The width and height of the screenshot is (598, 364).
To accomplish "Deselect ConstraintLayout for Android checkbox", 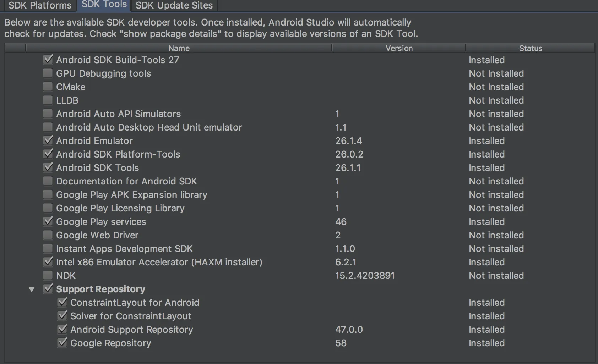I will pos(62,303).
